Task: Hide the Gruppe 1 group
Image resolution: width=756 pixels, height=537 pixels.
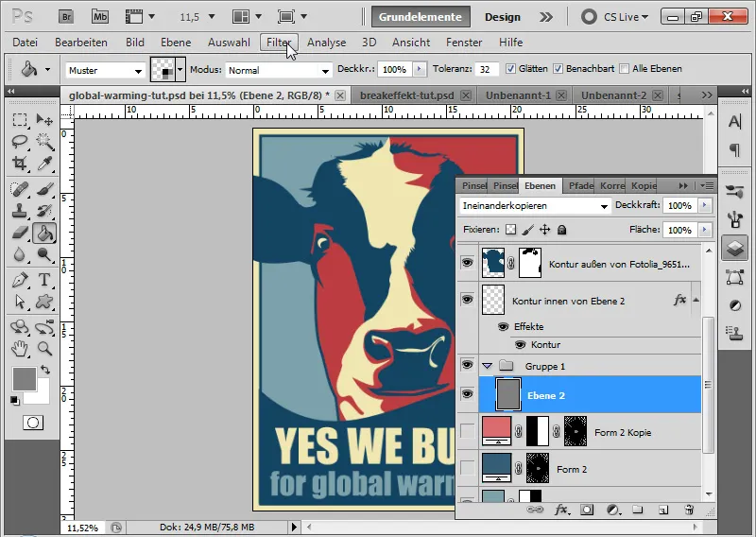Action: click(x=467, y=365)
